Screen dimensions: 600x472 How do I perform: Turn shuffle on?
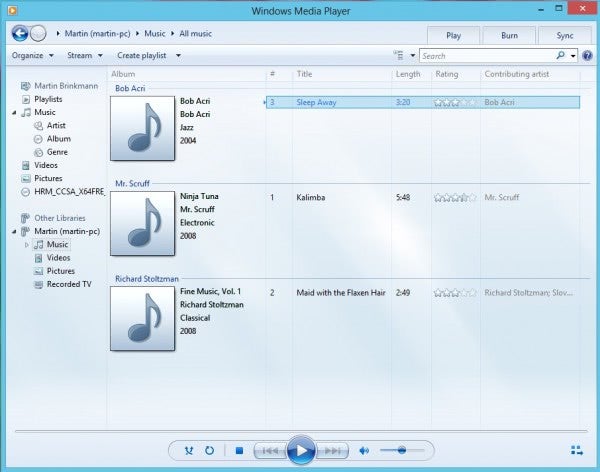[189, 451]
